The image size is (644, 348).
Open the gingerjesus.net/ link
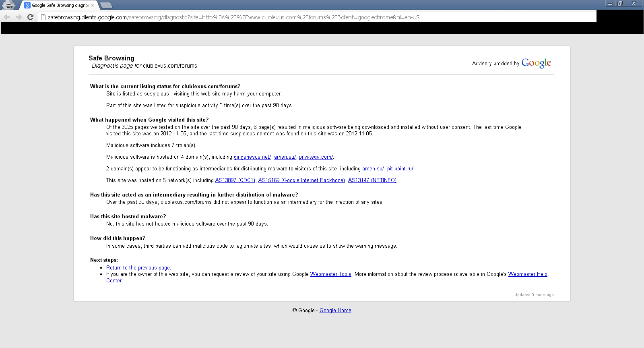click(252, 157)
